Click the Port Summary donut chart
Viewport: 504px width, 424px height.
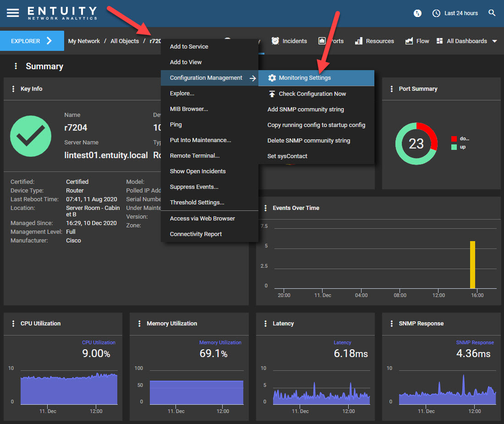(416, 143)
